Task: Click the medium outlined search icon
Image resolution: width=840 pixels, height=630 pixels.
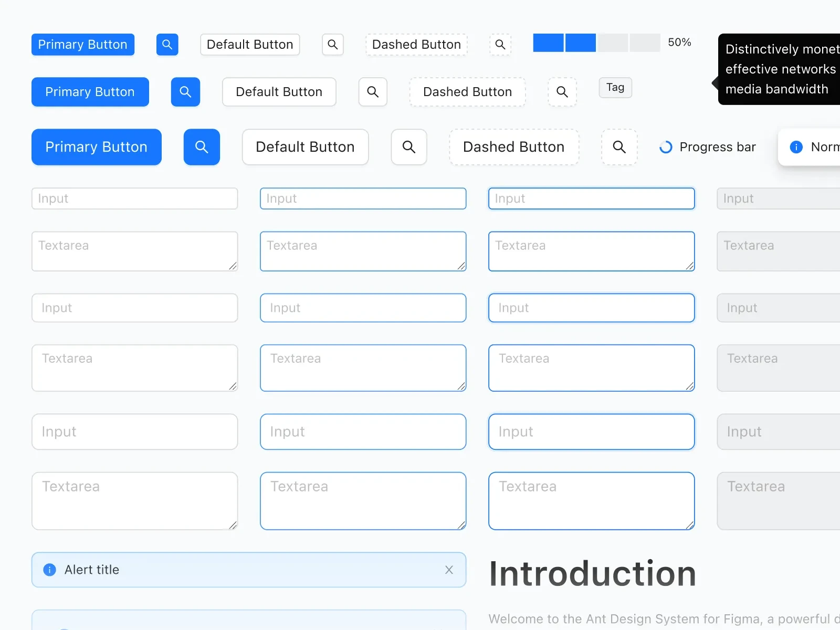Action: click(373, 92)
